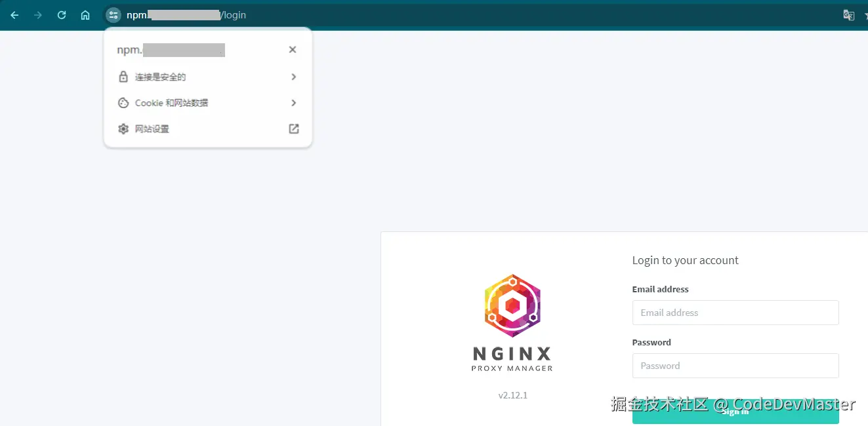Expand the Cookie 和网站数据 arrow
Screen dimensions: 868x426
coord(293,103)
